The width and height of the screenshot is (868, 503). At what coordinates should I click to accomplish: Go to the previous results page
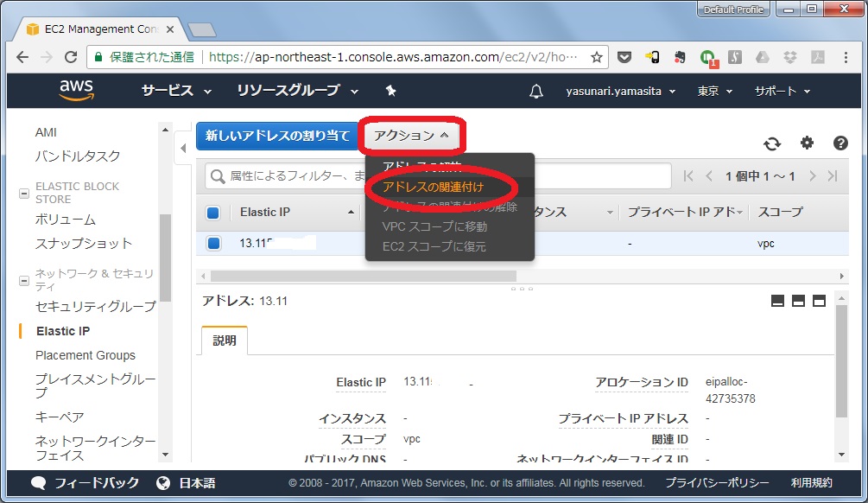(x=708, y=176)
